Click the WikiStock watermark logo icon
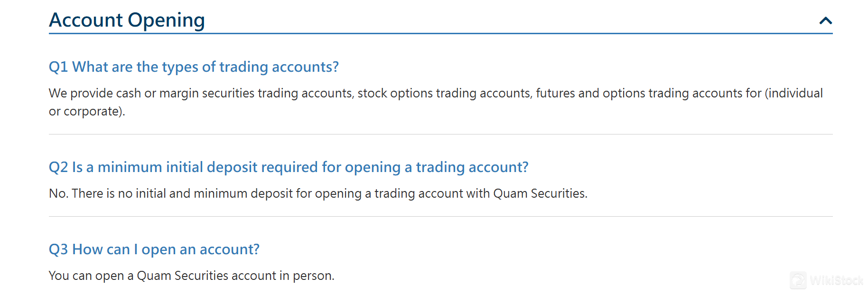868x297 pixels. 798,280
